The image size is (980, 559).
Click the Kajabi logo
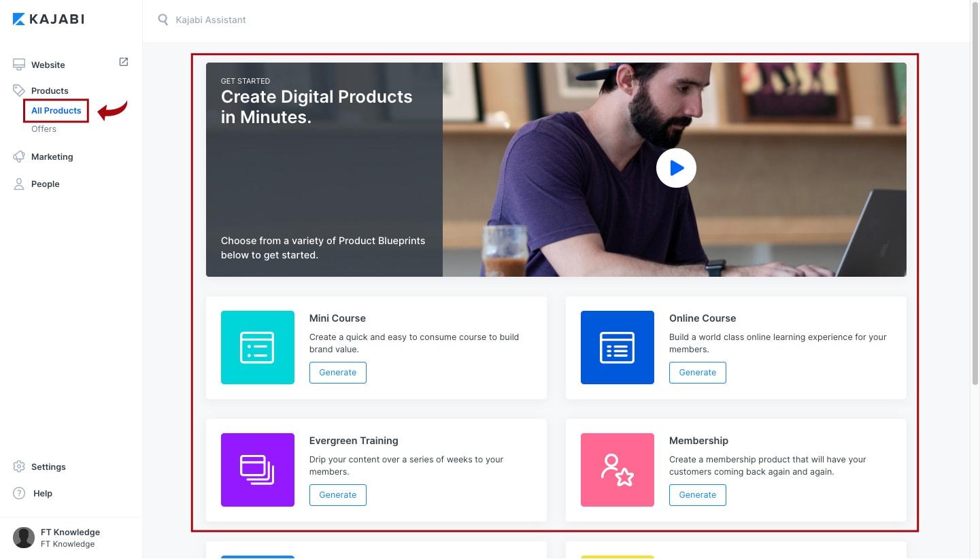(48, 18)
